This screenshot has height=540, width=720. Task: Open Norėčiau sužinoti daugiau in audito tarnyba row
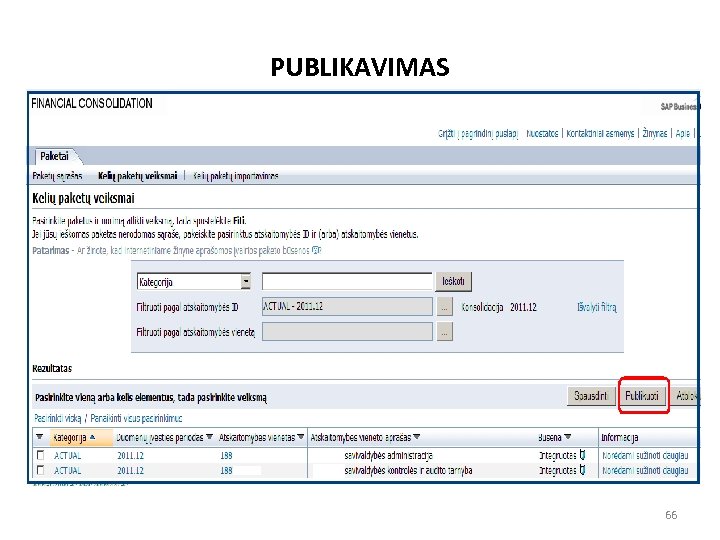[645, 471]
